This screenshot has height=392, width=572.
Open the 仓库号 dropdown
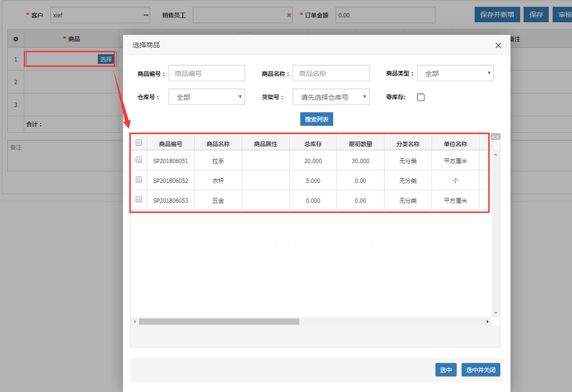[206, 97]
